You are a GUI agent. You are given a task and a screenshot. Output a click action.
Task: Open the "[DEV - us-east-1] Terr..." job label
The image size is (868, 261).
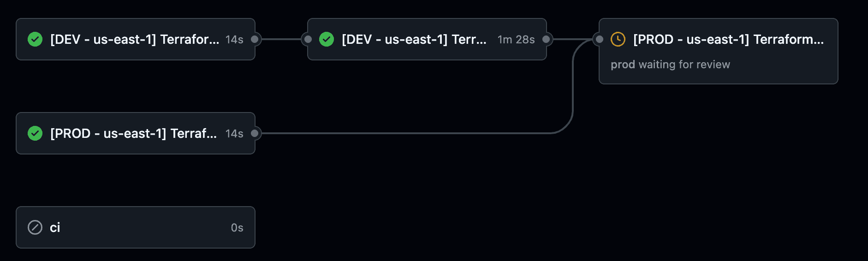coord(414,40)
